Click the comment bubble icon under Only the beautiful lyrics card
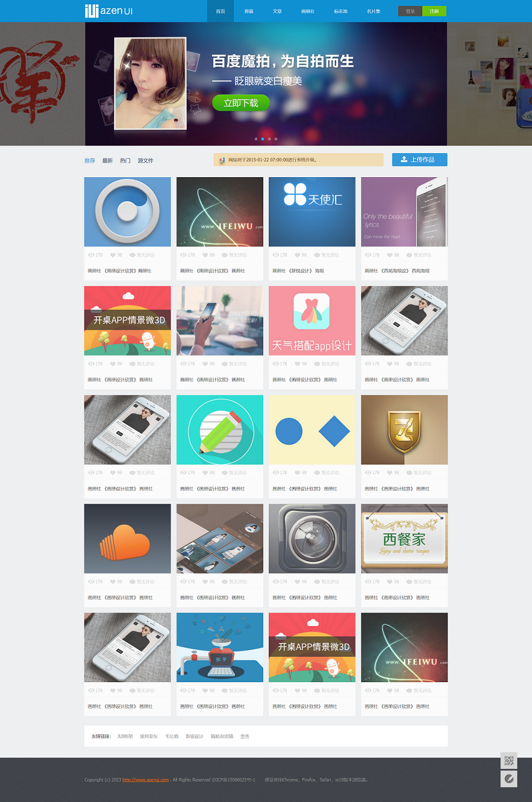Image resolution: width=532 pixels, height=802 pixels. click(409, 255)
